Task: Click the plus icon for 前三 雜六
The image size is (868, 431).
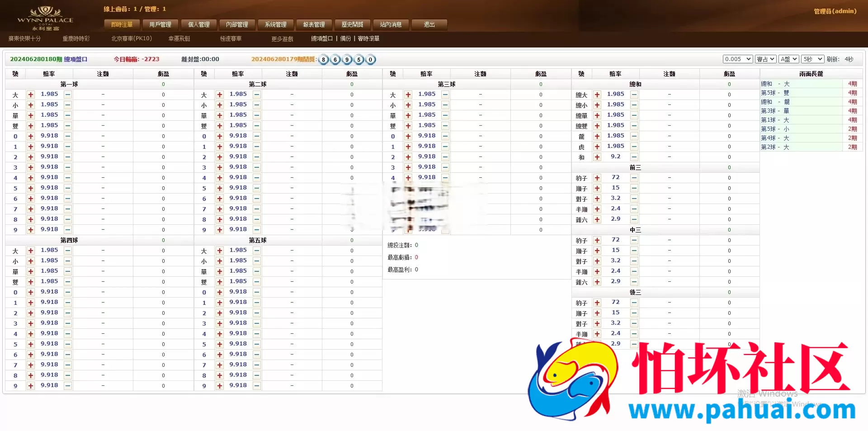Action: pyautogui.click(x=597, y=219)
